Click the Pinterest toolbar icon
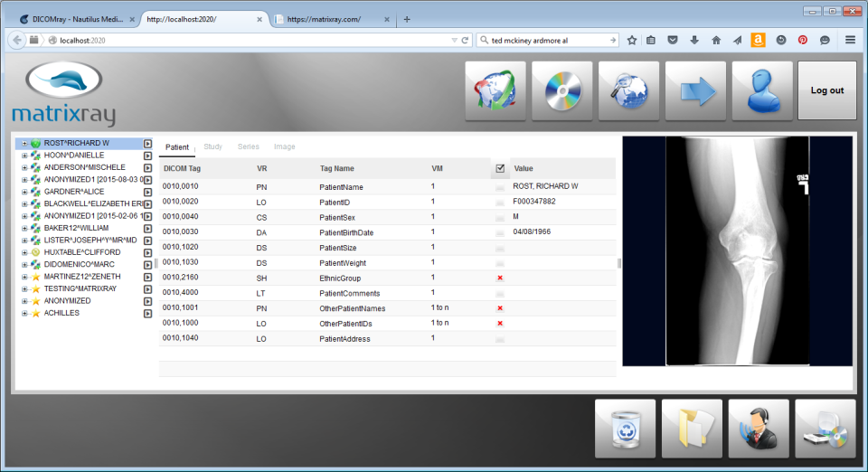Image resolution: width=868 pixels, height=472 pixels. (803, 41)
